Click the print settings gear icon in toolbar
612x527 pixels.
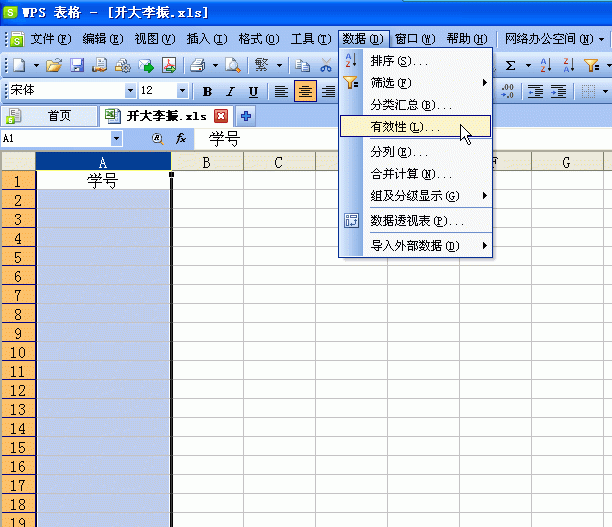[x=123, y=66]
